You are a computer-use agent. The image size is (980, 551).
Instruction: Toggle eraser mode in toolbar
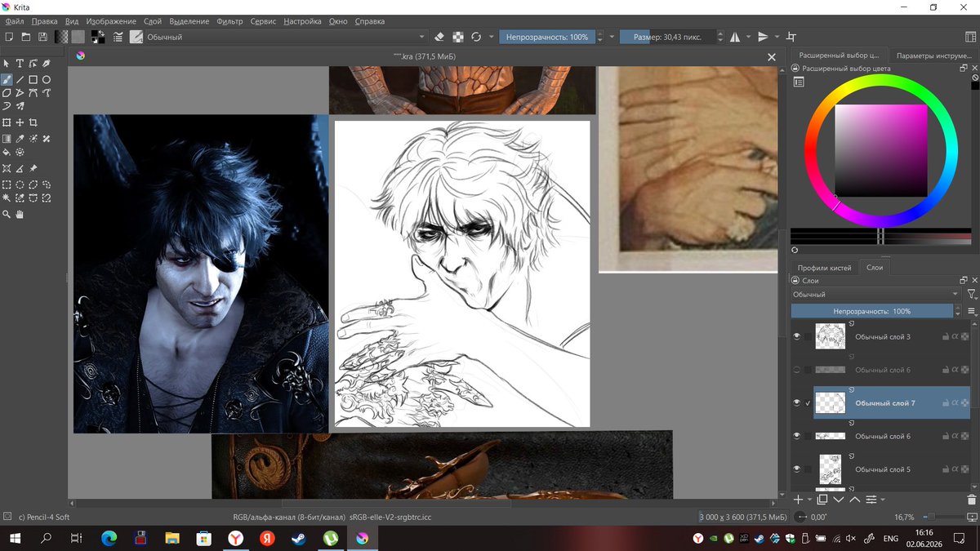click(x=440, y=37)
